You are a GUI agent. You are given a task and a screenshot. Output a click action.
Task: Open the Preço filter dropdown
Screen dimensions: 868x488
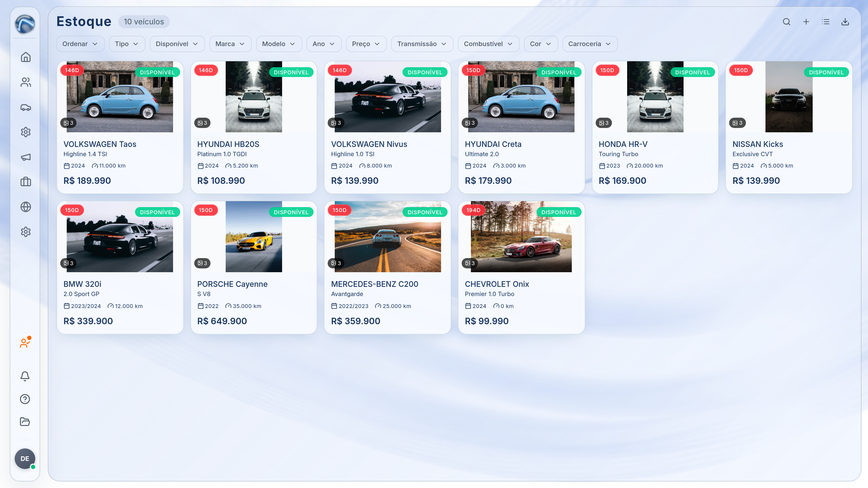coord(366,44)
